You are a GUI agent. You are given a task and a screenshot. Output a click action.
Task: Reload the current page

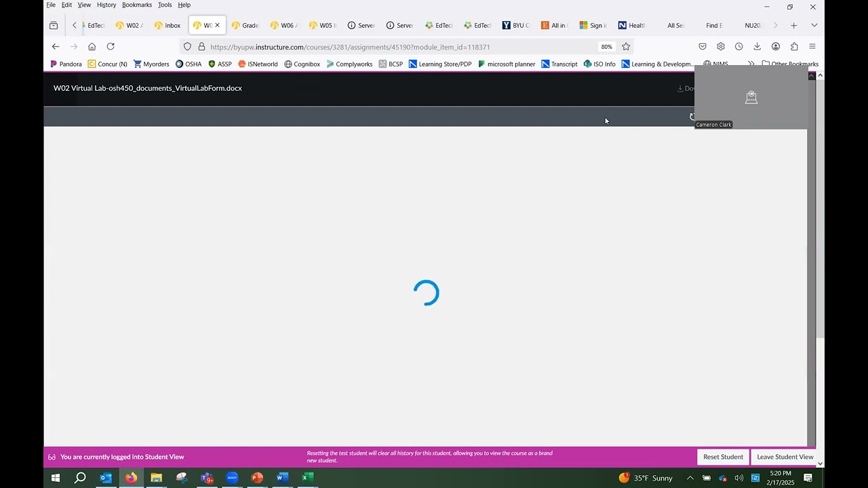click(x=111, y=47)
